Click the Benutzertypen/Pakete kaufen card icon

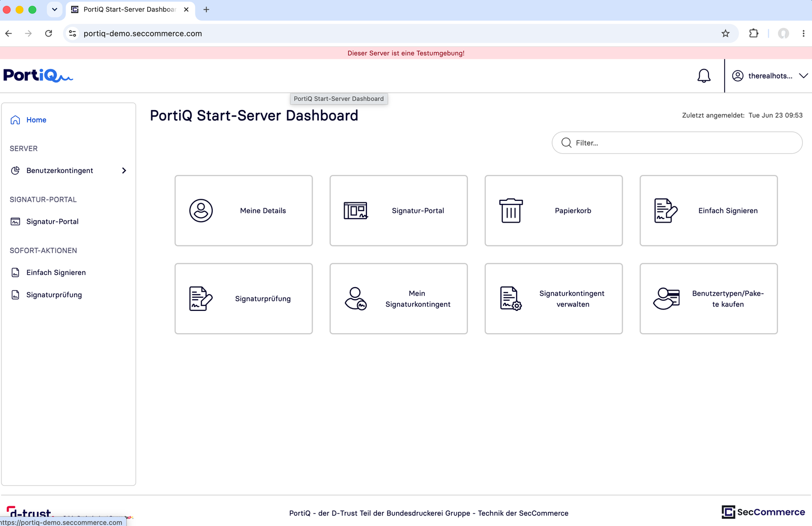666,299
